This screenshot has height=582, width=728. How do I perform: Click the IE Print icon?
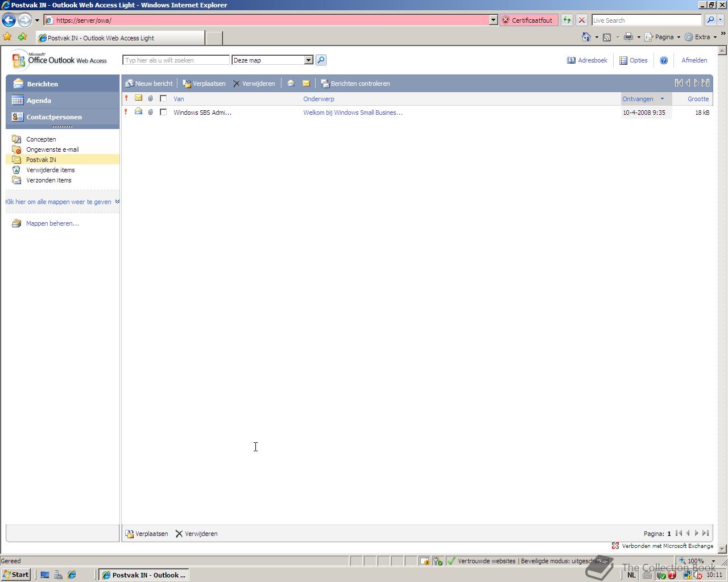click(x=628, y=37)
